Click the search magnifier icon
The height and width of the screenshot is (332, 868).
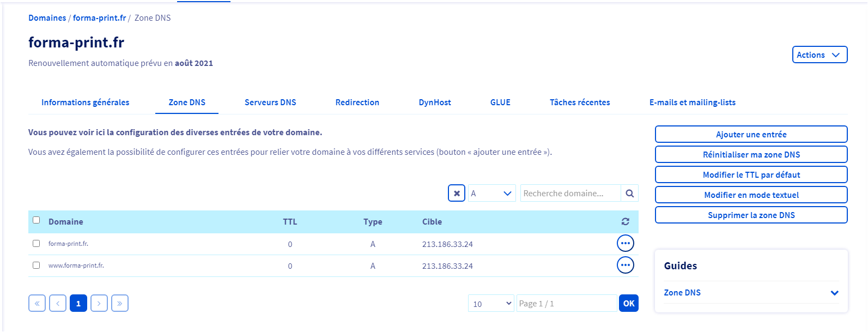pyautogui.click(x=629, y=194)
